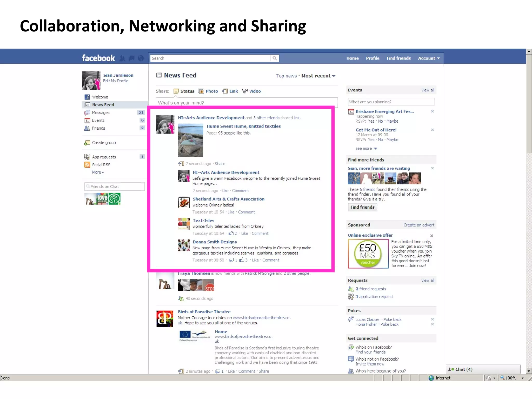The image size is (532, 399).
Task: Click the search magnifier button
Action: click(x=275, y=58)
